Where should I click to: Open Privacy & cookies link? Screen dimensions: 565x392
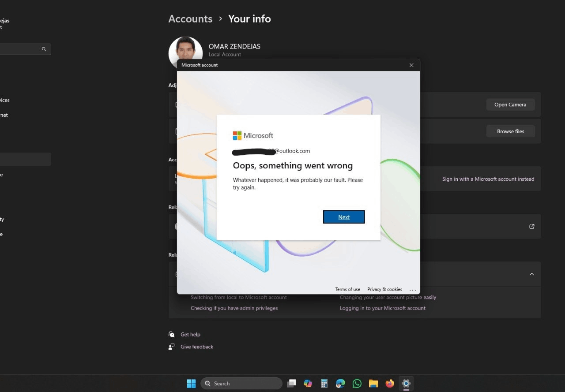click(x=384, y=289)
